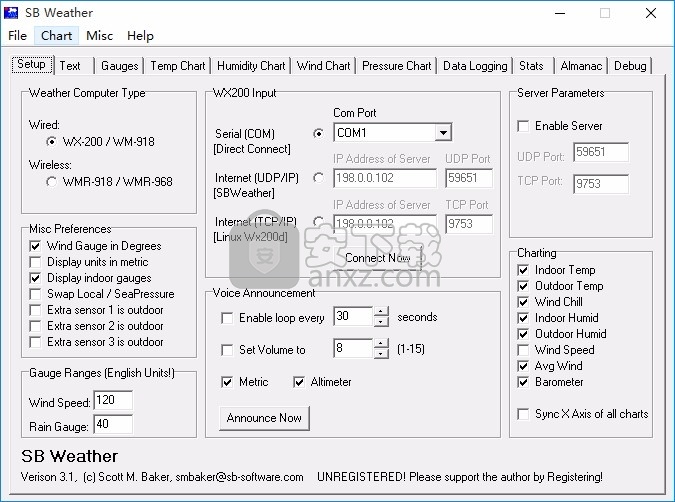Open the Debug tab
675x502 pixels.
pyautogui.click(x=630, y=66)
